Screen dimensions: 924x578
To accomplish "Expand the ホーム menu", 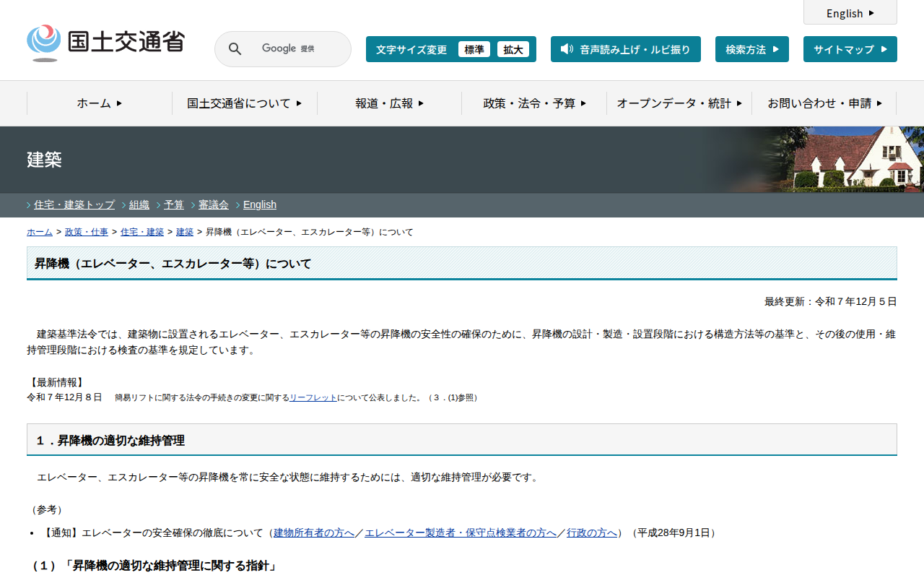I will click(x=100, y=103).
